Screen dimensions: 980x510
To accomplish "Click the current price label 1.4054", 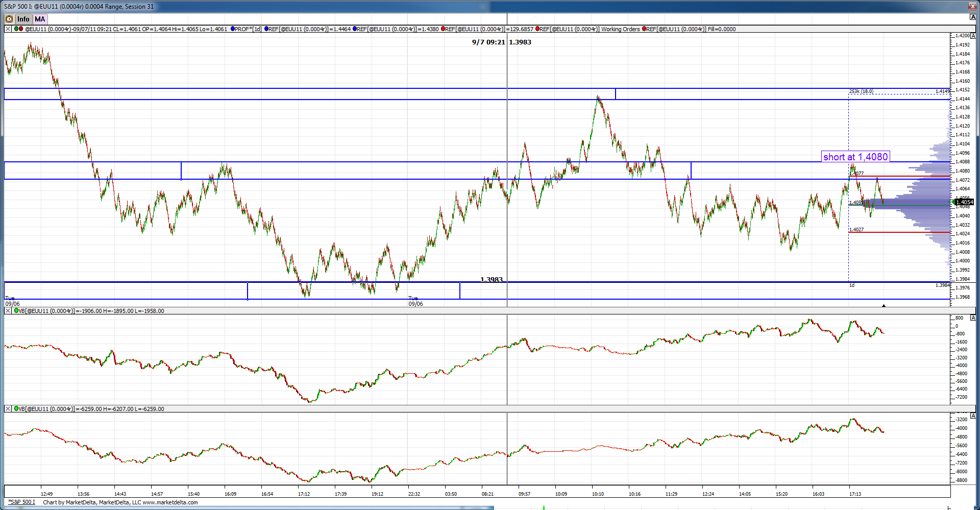I will pos(964,202).
